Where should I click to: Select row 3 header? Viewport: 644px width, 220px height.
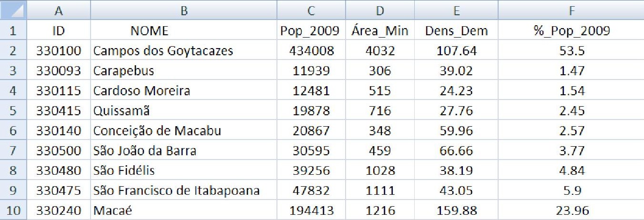13,70
